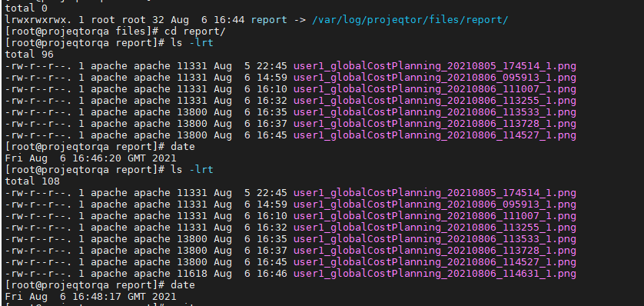Click 20210806_113533 filename in total 108 listing
644x306 pixels.
pyautogui.click(x=434, y=238)
